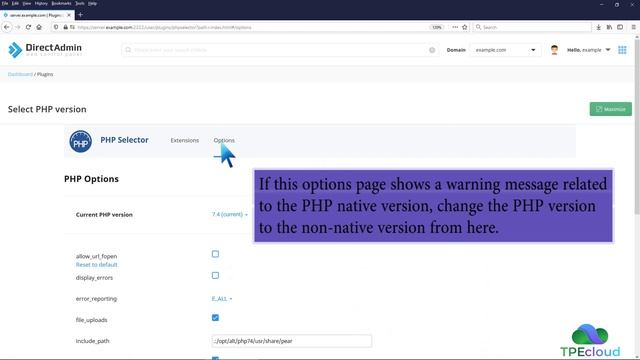The image size is (640, 360).
Task: Clear the DirectAdmin search field icon
Action: [x=432, y=50]
